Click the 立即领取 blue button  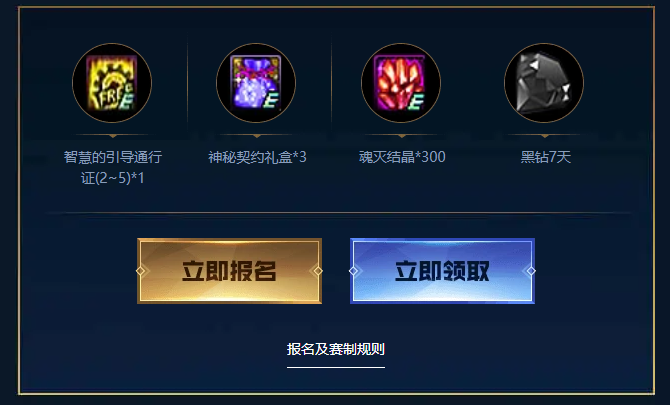pyautogui.click(x=442, y=271)
